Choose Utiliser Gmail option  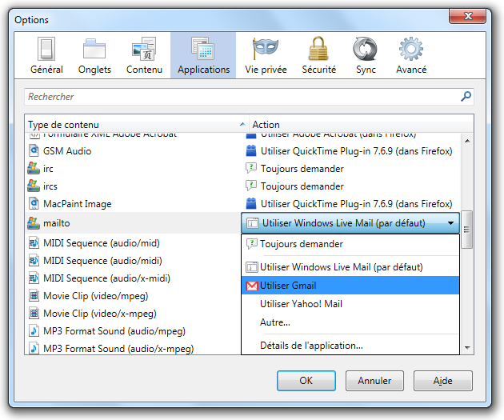[350, 286]
